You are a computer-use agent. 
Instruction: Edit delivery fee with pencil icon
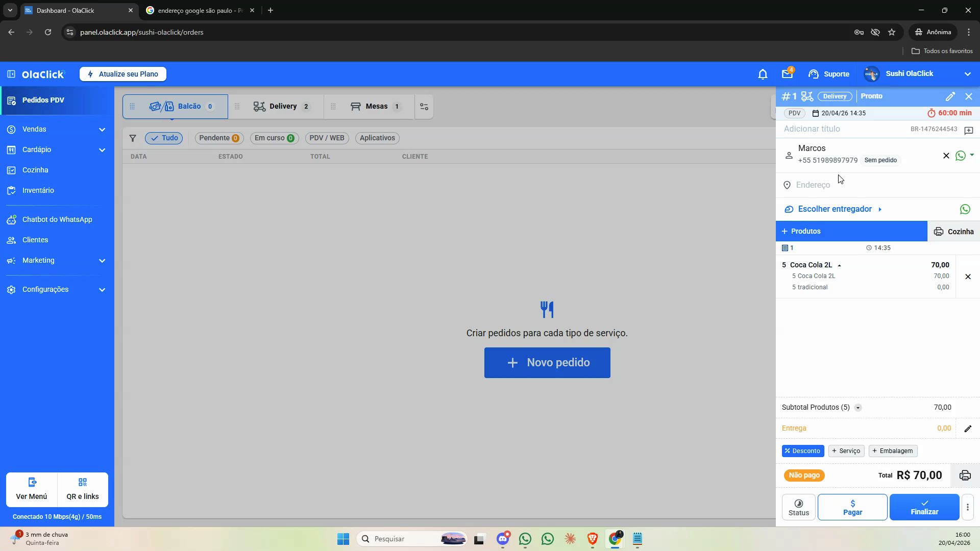click(968, 429)
